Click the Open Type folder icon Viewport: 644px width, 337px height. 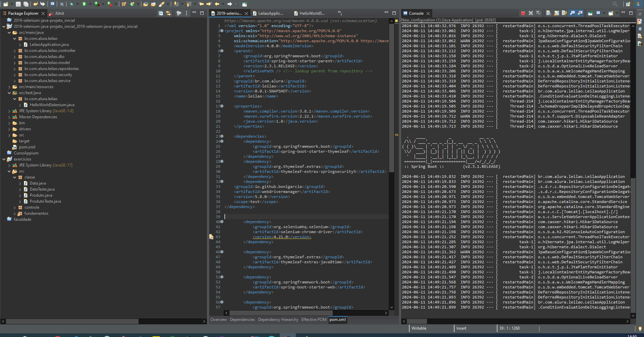pos(146,4)
